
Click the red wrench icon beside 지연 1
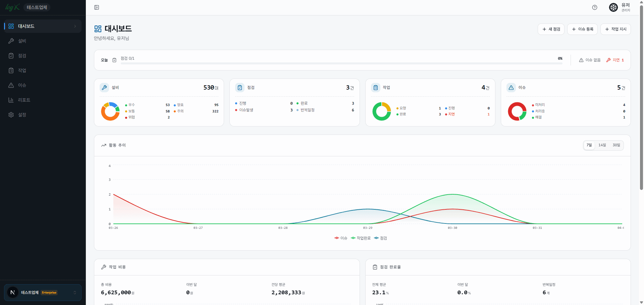pyautogui.click(x=608, y=60)
